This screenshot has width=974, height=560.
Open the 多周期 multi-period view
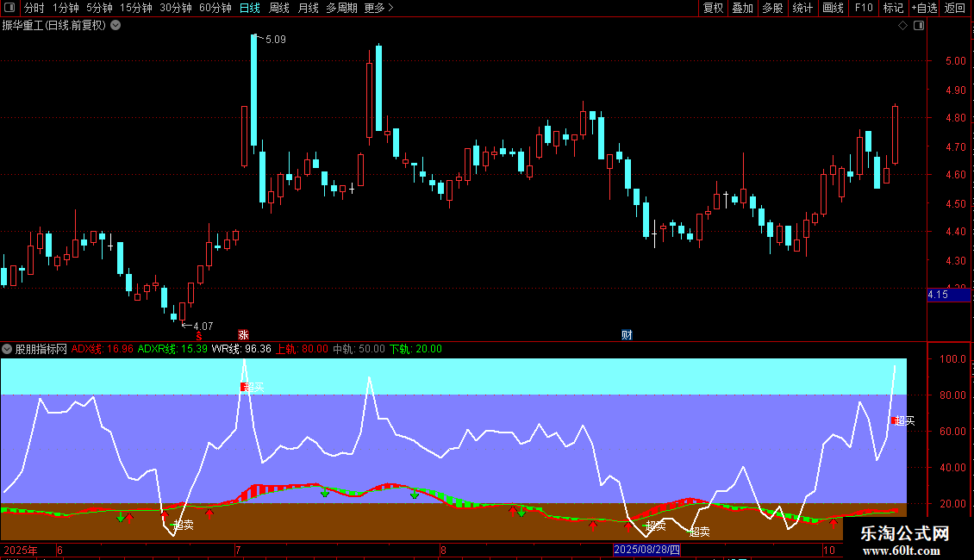341,8
